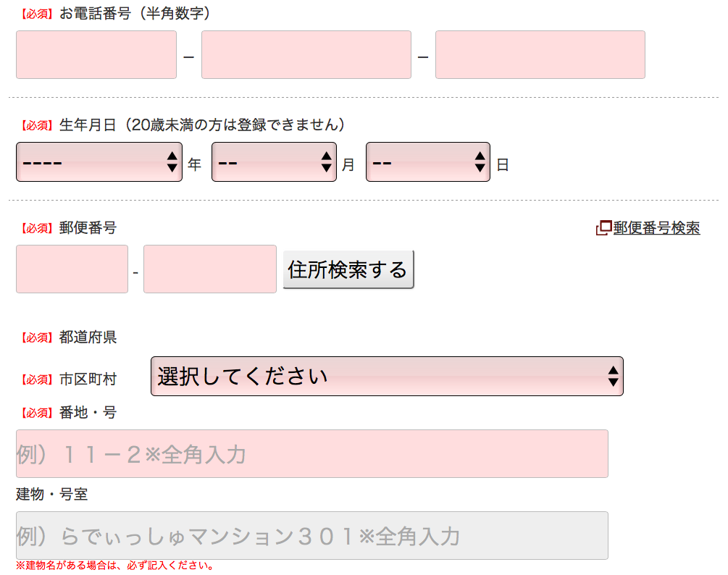Click the popup icon beside 郵便番号検索
The image size is (728, 575).
603,228
